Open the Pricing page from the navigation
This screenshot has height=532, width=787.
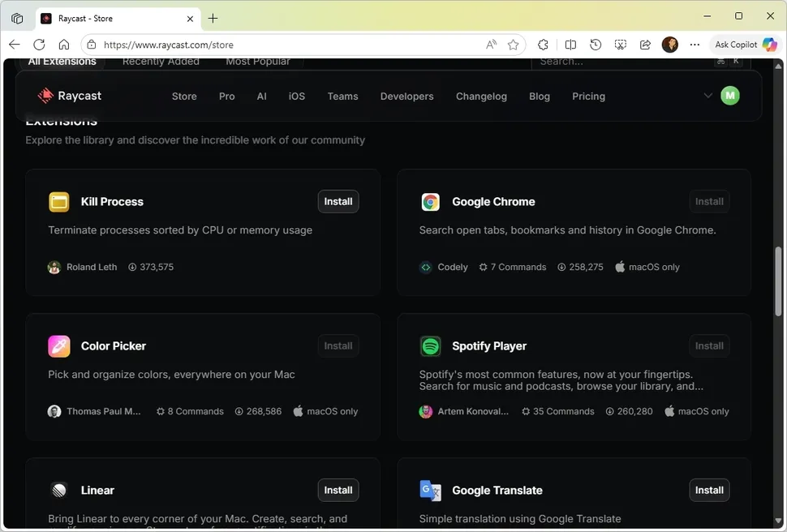(x=588, y=96)
